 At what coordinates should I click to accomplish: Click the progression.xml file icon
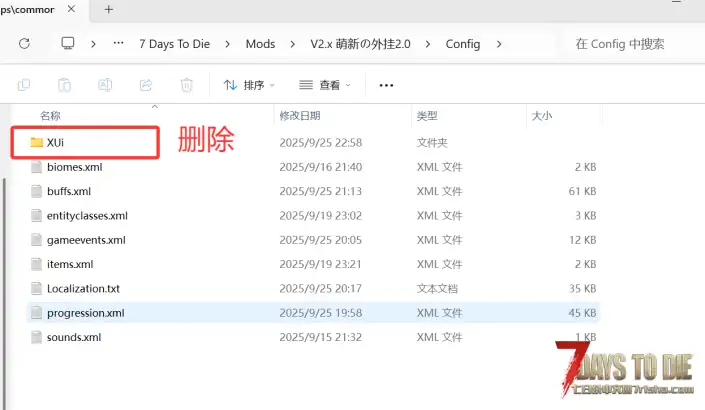pyautogui.click(x=36, y=313)
